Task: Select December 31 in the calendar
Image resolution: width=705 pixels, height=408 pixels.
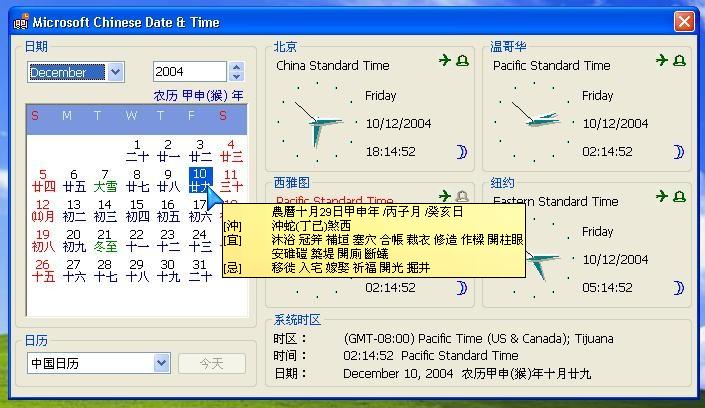Action: pyautogui.click(x=200, y=270)
